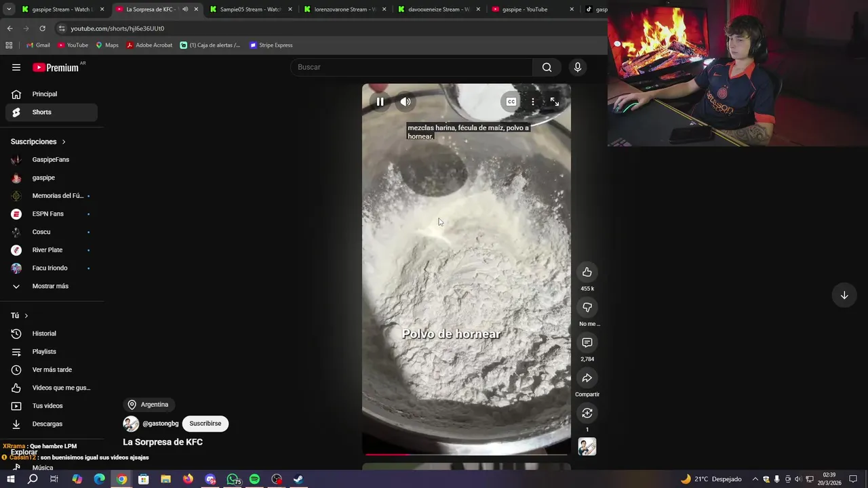The width and height of the screenshot is (868, 488).
Task: Open Videos que me gus... list
Action: point(52,388)
